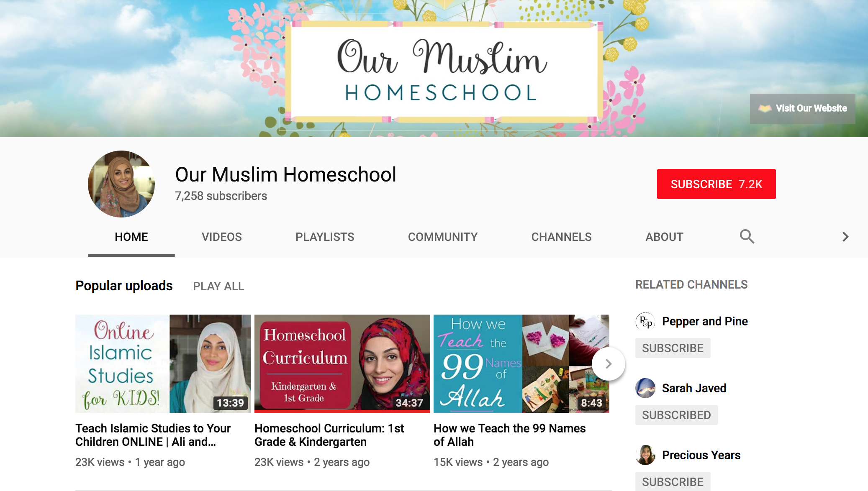
Task: Click PLAY ALL for Popular uploads
Action: point(218,286)
